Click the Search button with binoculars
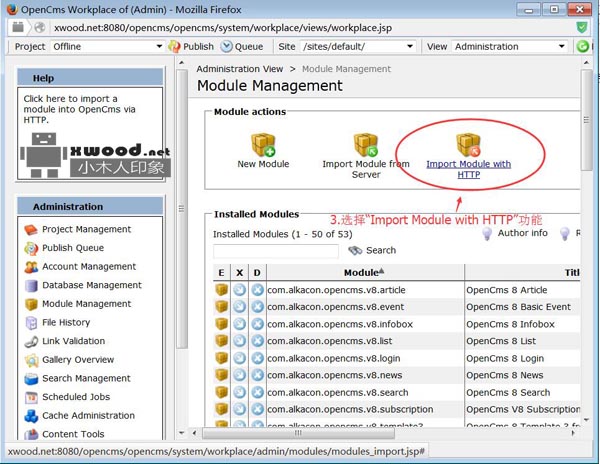Viewport: 600px width, 464px height. pos(372,250)
